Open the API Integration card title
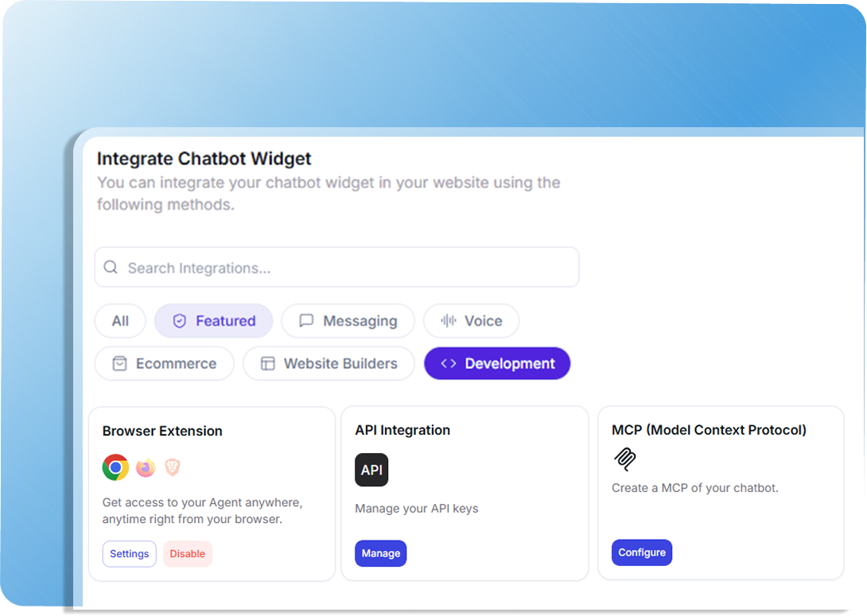 tap(402, 430)
